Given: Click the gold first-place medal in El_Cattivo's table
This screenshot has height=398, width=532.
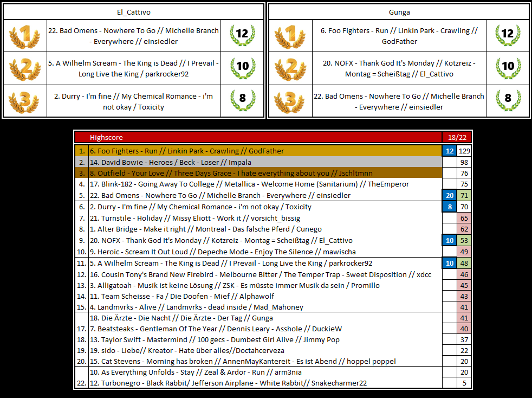Looking at the screenshot, I should tap(25, 36).
